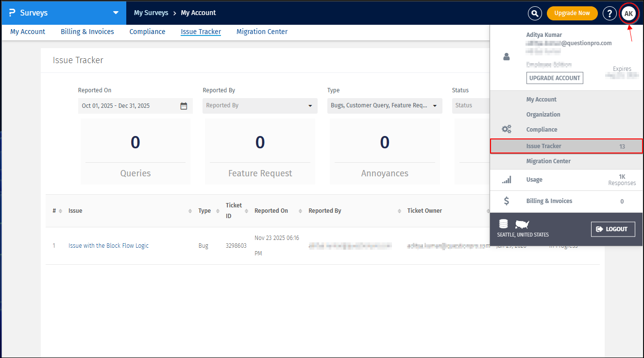
Task: Click the Usage bar chart icon
Action: tap(507, 180)
